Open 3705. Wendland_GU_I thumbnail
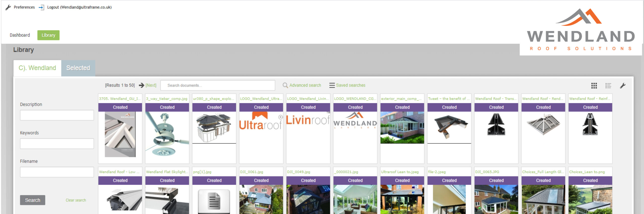 pos(120,135)
